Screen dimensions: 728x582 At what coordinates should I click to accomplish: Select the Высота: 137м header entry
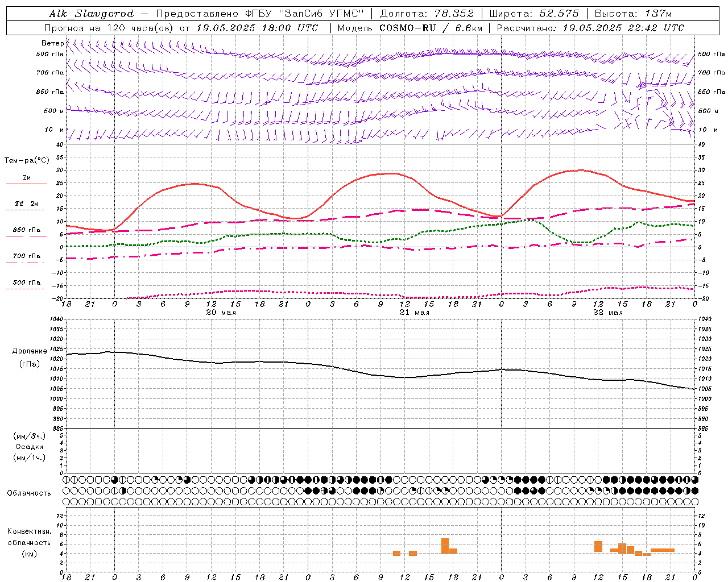tap(633, 14)
